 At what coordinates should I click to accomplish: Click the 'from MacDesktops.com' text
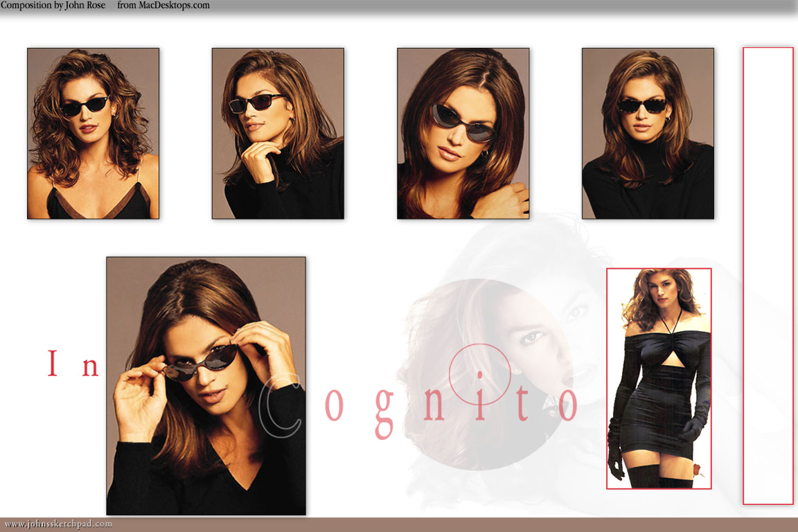163,6
